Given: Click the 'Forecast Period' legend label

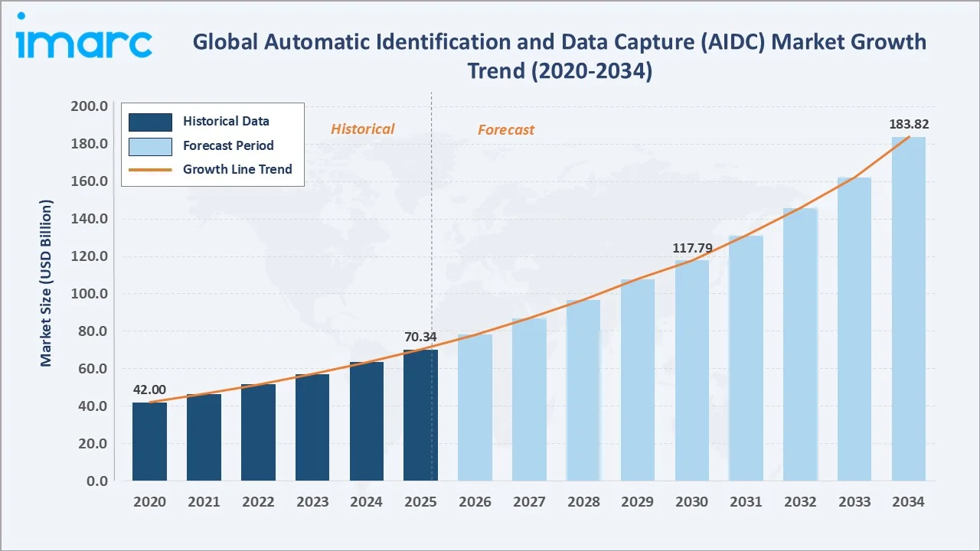Looking at the screenshot, I should pos(228,145).
